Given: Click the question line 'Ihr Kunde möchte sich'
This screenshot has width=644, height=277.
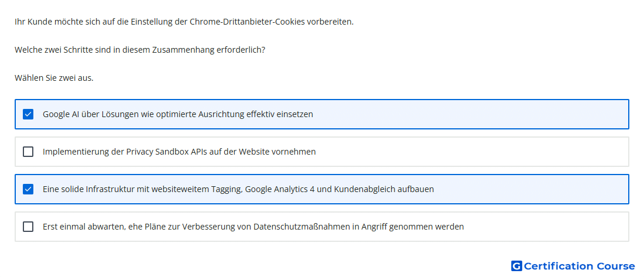Looking at the screenshot, I should (184, 22).
